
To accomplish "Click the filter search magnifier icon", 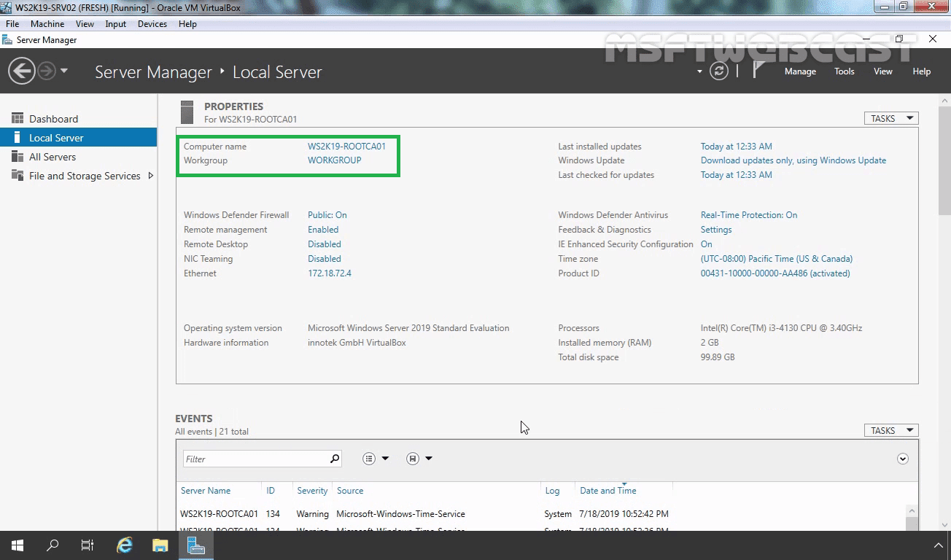I will 335,459.
